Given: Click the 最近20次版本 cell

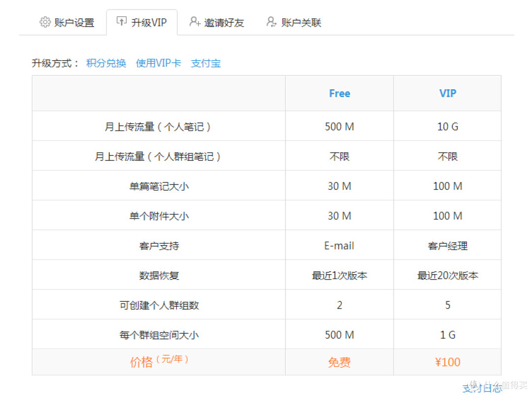Looking at the screenshot, I should point(448,276).
